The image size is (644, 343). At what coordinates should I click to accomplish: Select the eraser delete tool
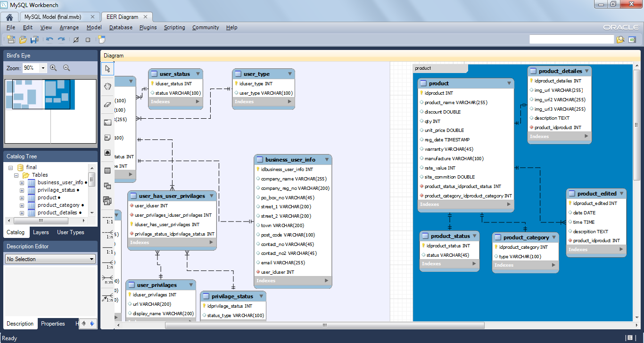pyautogui.click(x=107, y=104)
